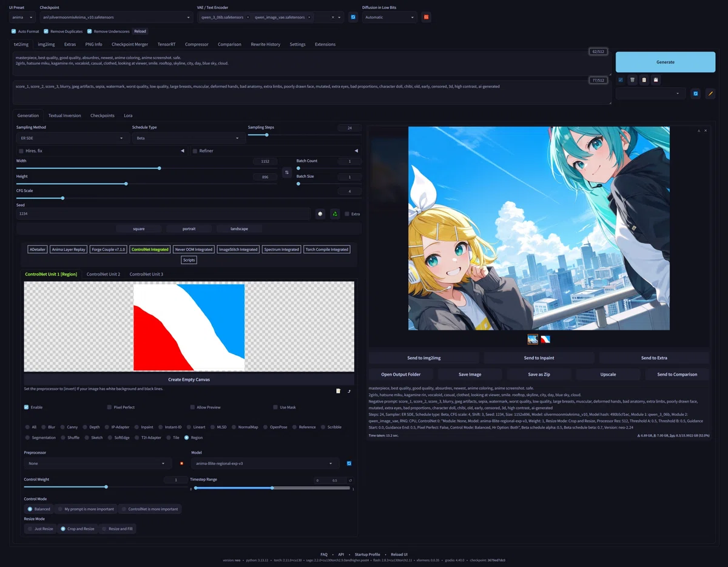The image size is (728, 567).
Task: Select the region mask thumbnail
Action: (545, 339)
